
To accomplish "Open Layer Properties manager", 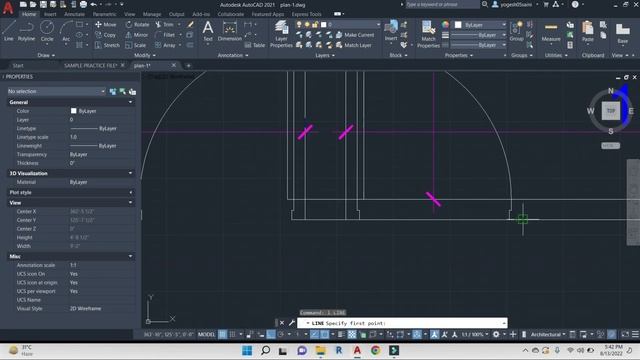I will point(281,34).
